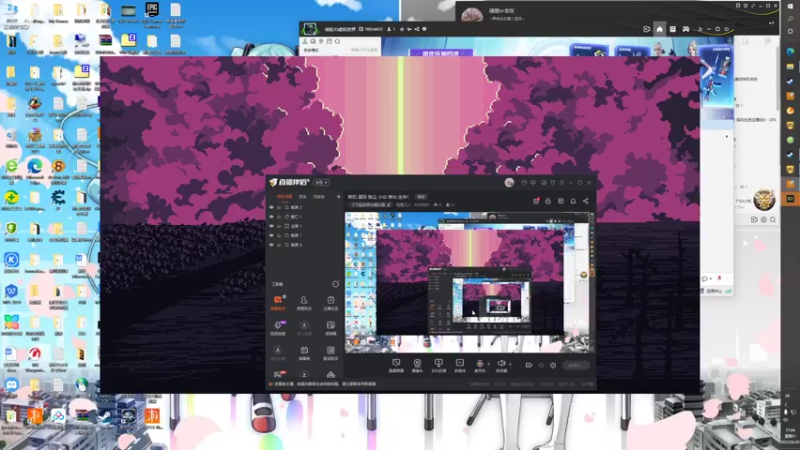Screen dimensions: 800x450
Task: Open the golden avatar badge in the right panel
Action: pyautogui.click(x=764, y=200)
